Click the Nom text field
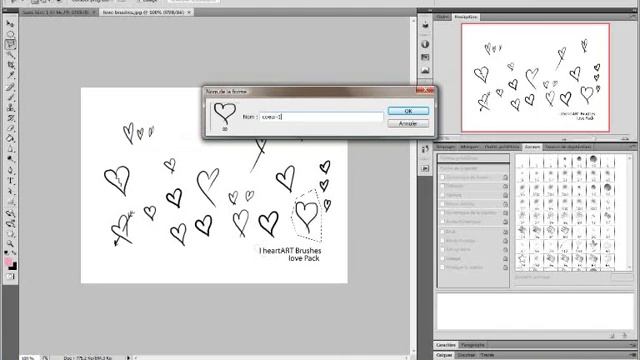Screen dimensions: 640x360 pos(321,117)
